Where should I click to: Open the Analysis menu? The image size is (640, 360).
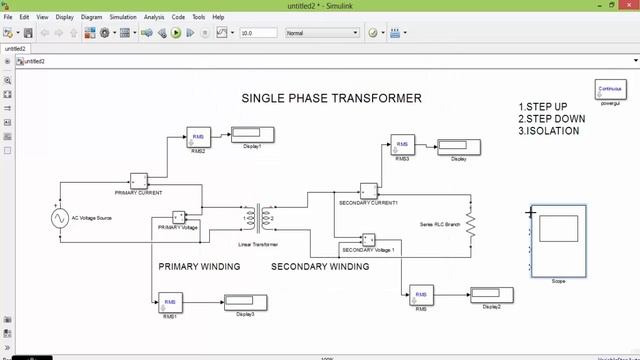(x=154, y=17)
